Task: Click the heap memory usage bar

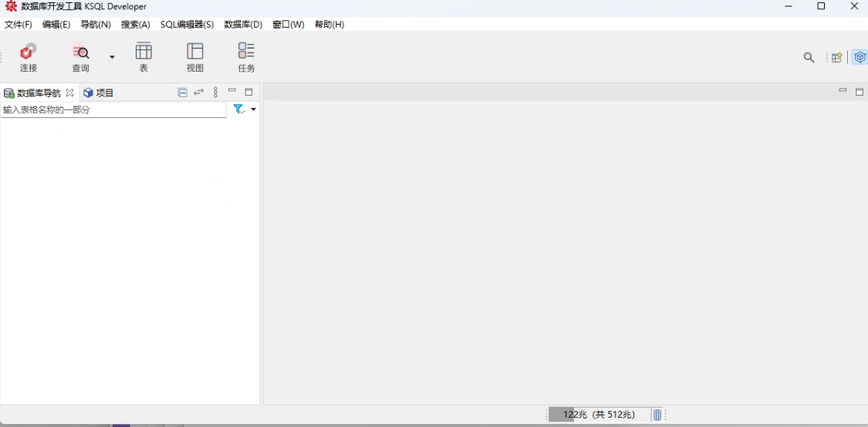Action: coord(599,415)
